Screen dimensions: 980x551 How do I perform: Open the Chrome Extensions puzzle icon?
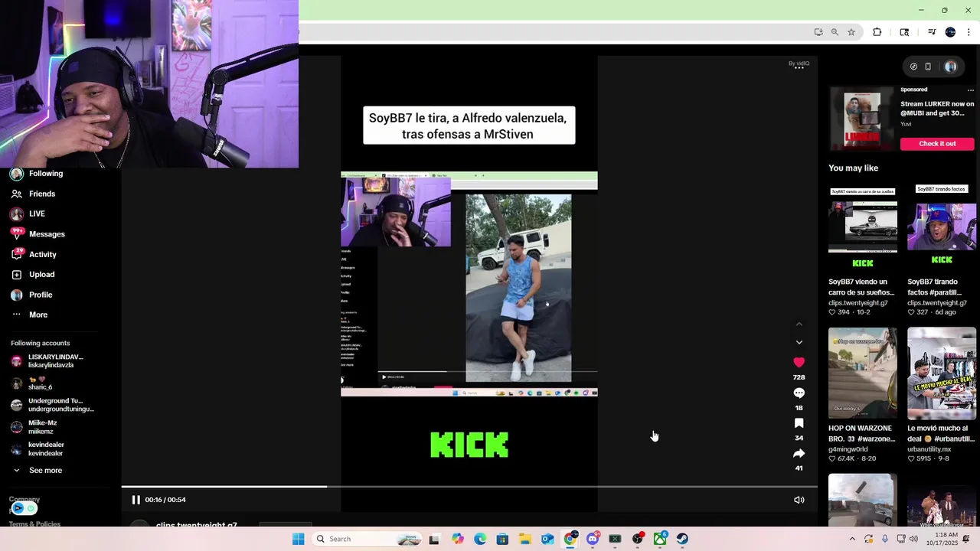pyautogui.click(x=877, y=32)
